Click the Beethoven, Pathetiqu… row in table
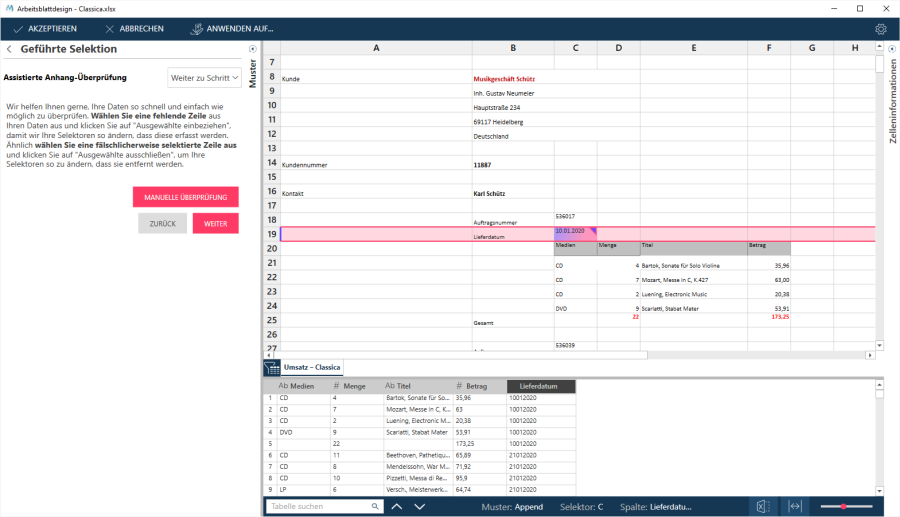This screenshot has height=517, width=900. click(418, 455)
